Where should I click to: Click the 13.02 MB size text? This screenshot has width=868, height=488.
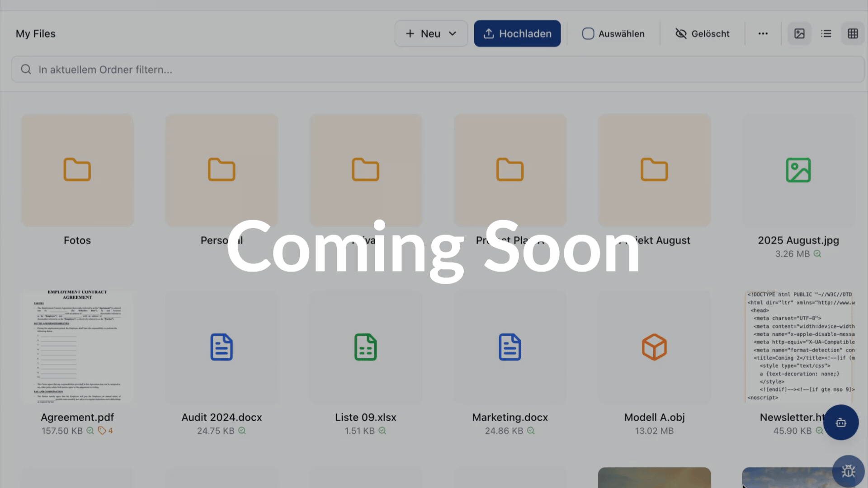(654, 431)
